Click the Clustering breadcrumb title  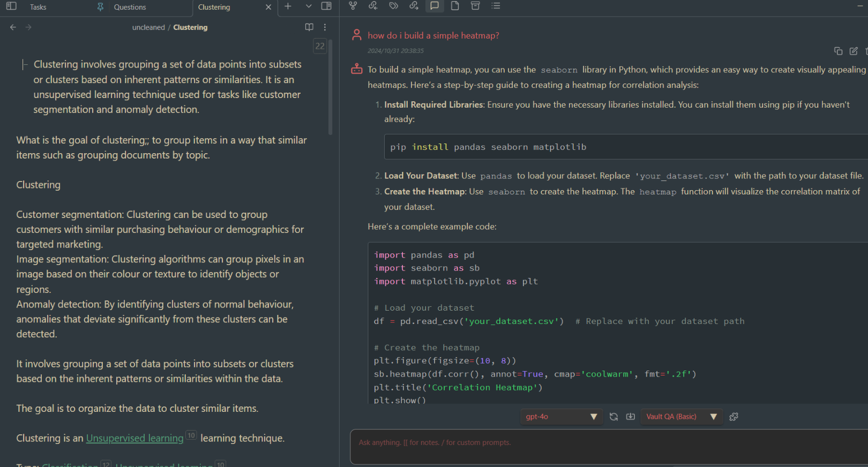click(x=190, y=27)
